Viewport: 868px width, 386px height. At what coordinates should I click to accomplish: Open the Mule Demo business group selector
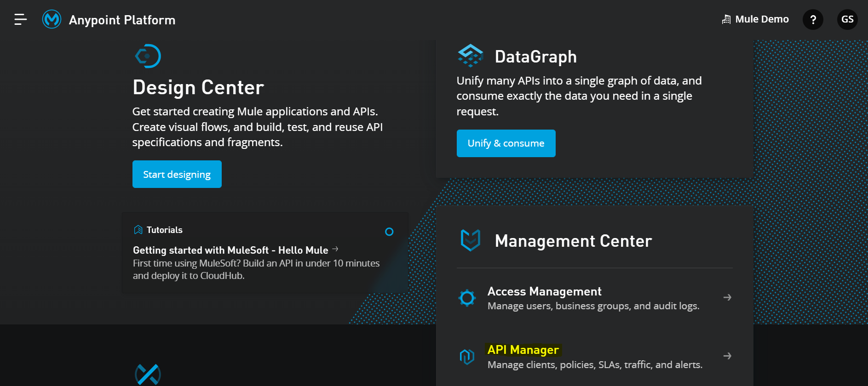[755, 19]
